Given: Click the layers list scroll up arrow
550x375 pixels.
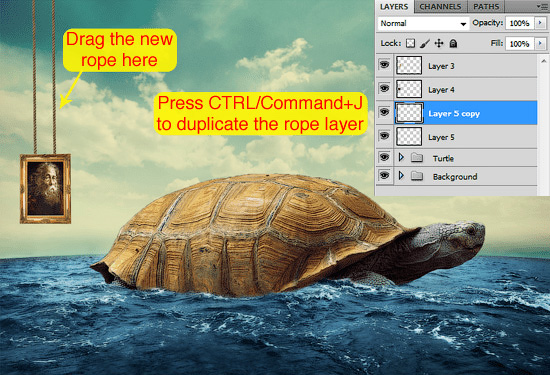Looking at the screenshot, I should pyautogui.click(x=544, y=61).
